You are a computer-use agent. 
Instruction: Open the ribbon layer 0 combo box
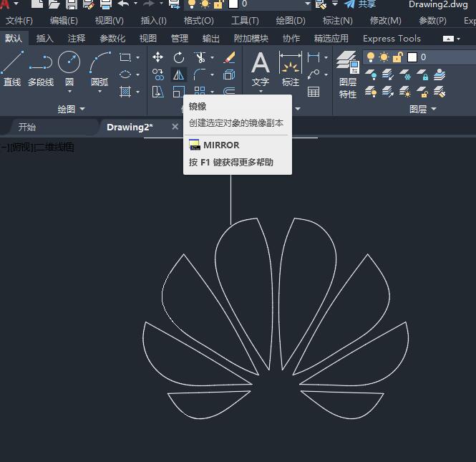pyautogui.click(x=419, y=57)
